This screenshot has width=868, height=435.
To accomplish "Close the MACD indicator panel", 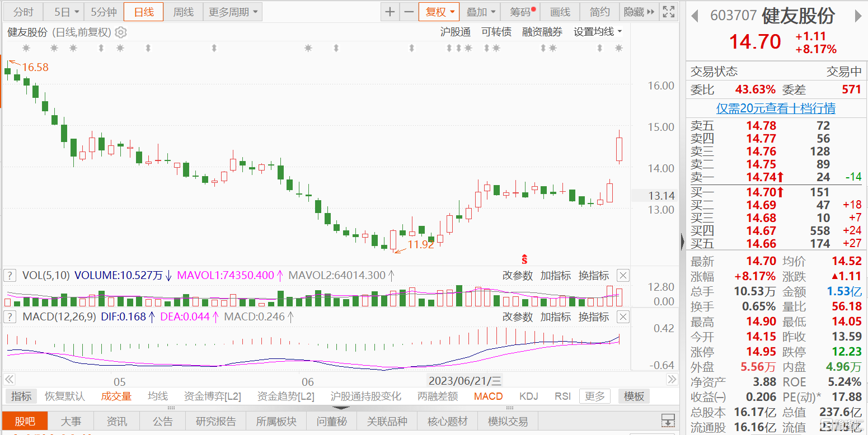I will coord(623,317).
